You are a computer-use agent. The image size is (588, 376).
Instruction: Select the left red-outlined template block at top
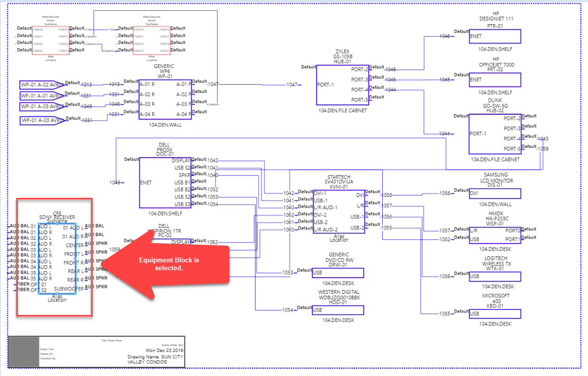[51, 40]
